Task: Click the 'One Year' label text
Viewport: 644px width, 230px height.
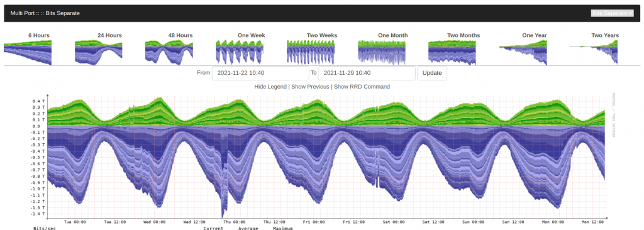Action: tap(535, 35)
